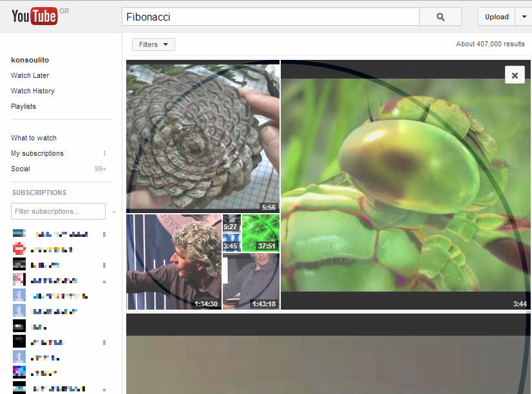Viewport: 532px width, 394px height.
Task: Close the enlarged dragonfly video preview
Action: click(x=515, y=75)
